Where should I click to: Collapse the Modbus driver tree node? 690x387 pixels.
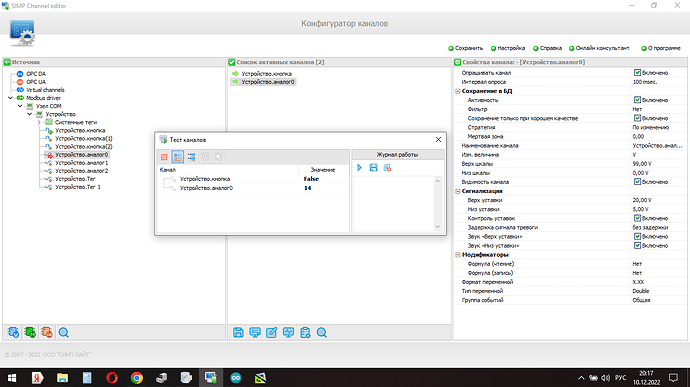tap(11, 98)
